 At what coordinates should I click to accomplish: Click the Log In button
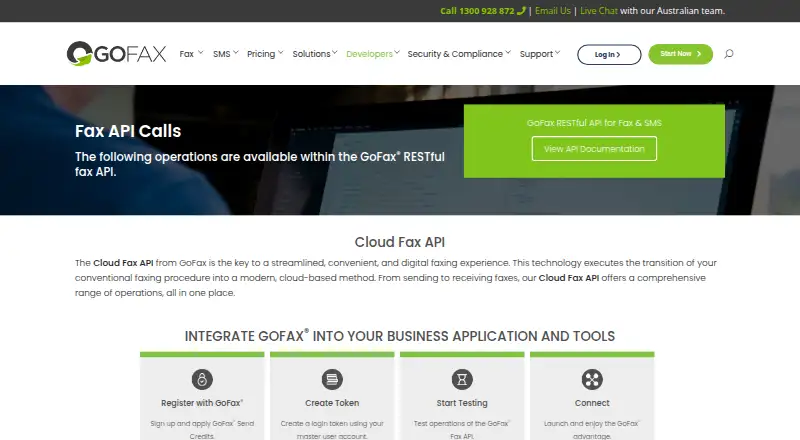609,55
